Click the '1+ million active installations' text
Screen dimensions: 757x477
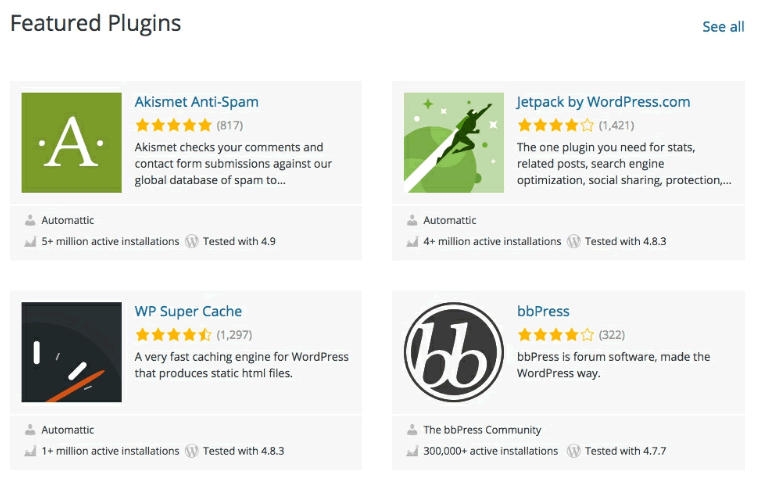110,451
